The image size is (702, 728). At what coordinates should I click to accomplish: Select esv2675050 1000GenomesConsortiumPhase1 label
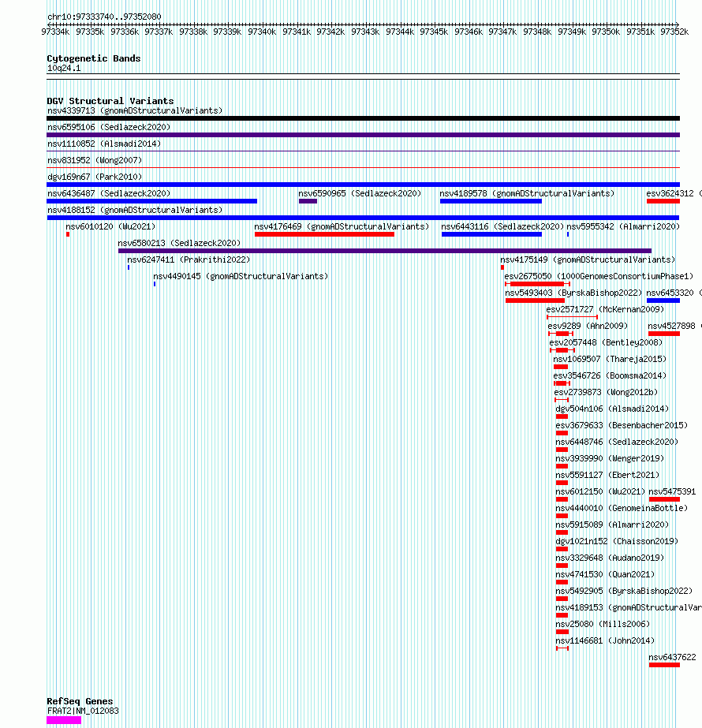[599, 276]
